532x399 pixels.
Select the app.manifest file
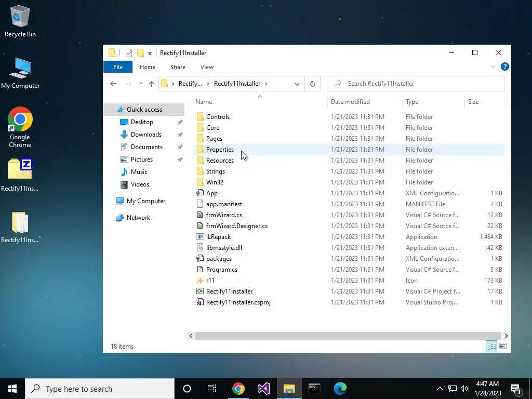[224, 204]
